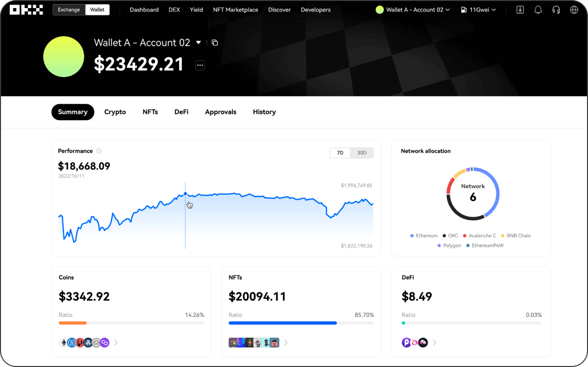Copy the wallet address icon
This screenshot has height=367, width=588.
tap(215, 43)
